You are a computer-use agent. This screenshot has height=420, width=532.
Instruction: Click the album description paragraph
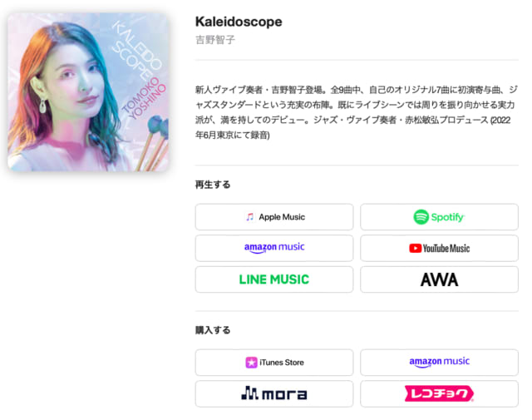[357, 112]
